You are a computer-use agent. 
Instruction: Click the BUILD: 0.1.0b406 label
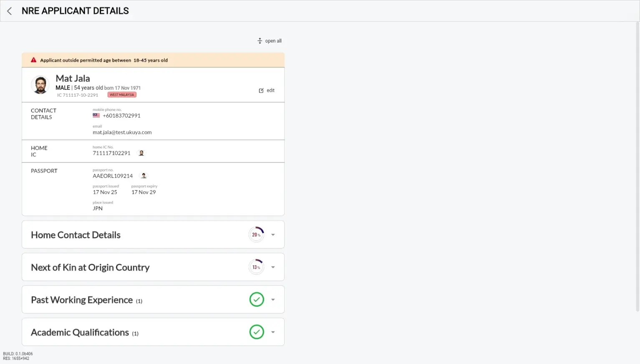pos(18,354)
